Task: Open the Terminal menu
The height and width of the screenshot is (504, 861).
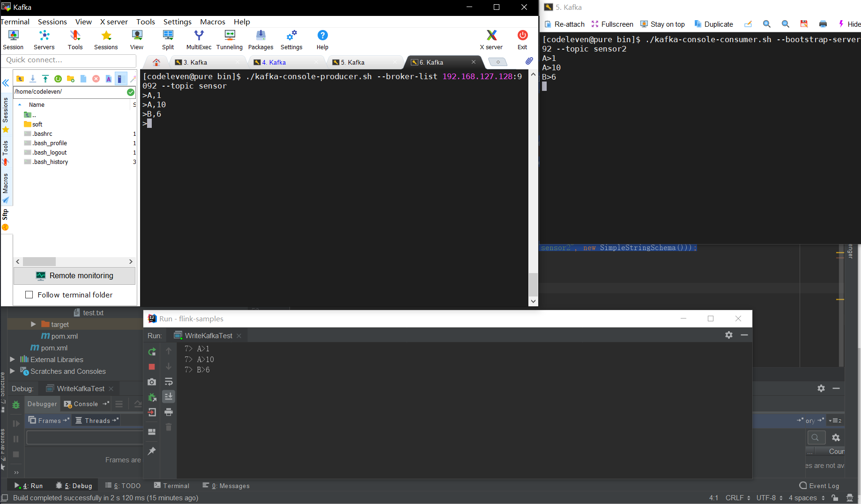Action: 15,22
